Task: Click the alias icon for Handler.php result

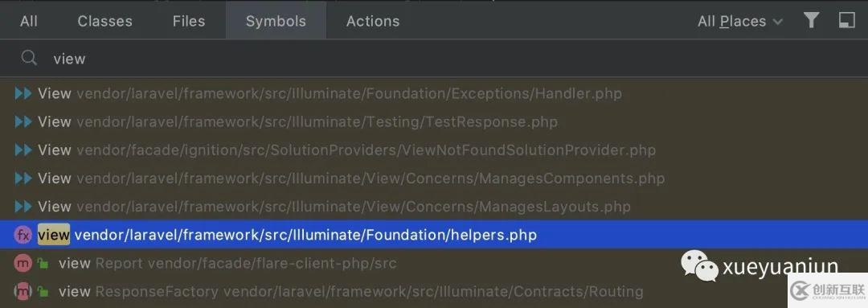Action: point(23,93)
